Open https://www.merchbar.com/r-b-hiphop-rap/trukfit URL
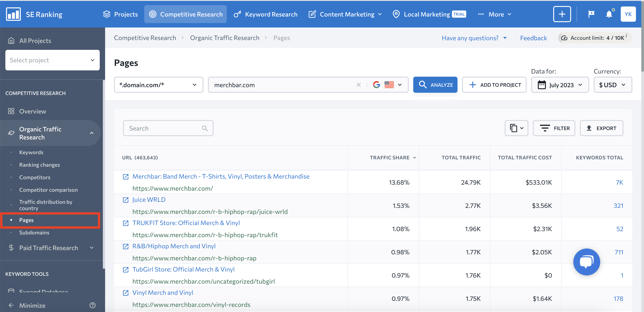This screenshot has height=312, width=644. (205, 235)
